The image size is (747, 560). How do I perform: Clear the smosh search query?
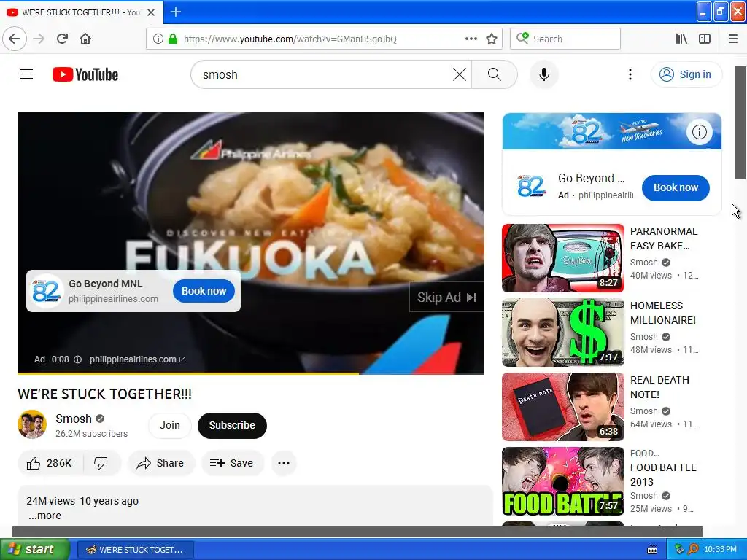point(460,74)
